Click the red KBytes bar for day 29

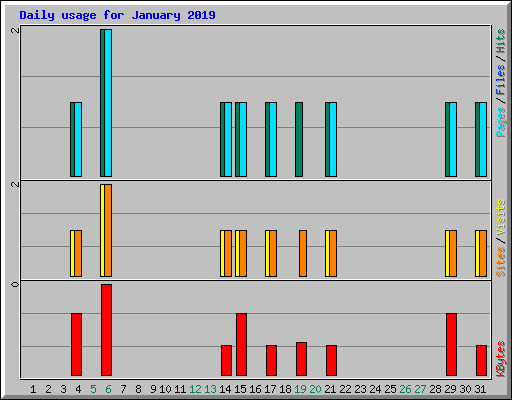pyautogui.click(x=451, y=344)
